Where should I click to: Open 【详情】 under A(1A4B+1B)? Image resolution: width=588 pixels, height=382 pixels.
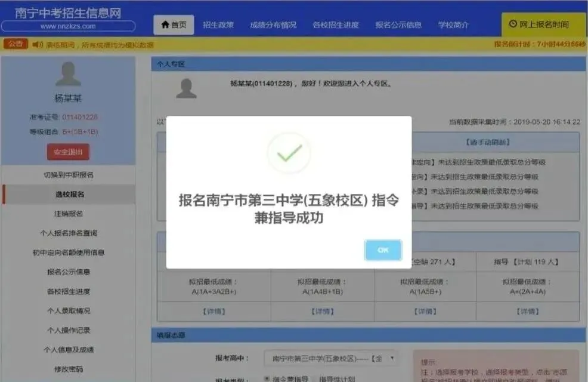click(323, 312)
